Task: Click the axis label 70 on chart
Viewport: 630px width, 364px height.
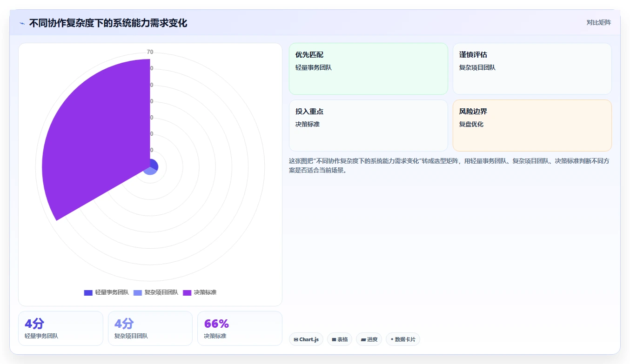Action: 150,52
